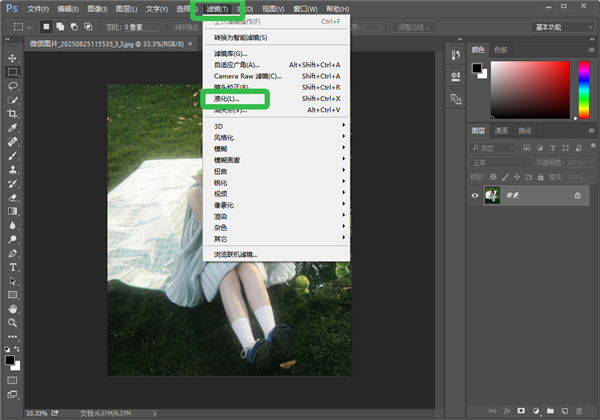Open the 图像(I) menu

[x=98, y=9]
